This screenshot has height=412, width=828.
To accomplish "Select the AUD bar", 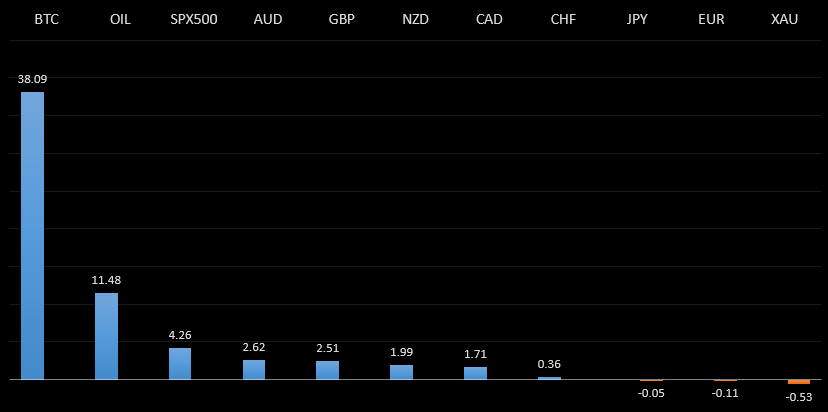I will [254, 369].
